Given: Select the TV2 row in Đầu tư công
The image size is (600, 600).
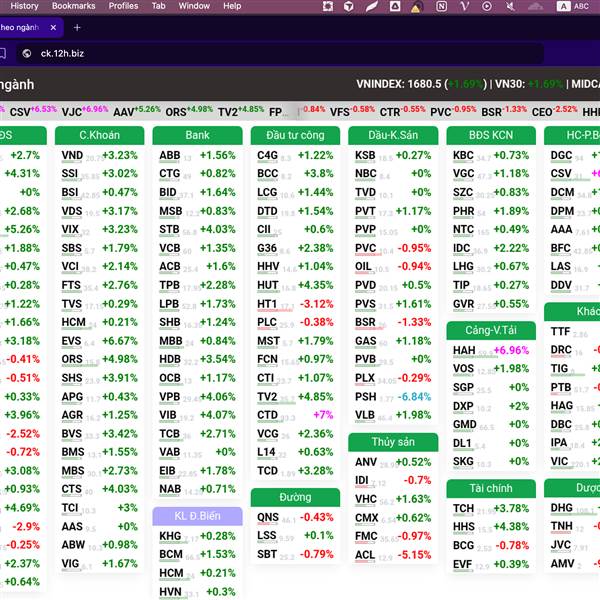Looking at the screenshot, I should click(295, 397).
